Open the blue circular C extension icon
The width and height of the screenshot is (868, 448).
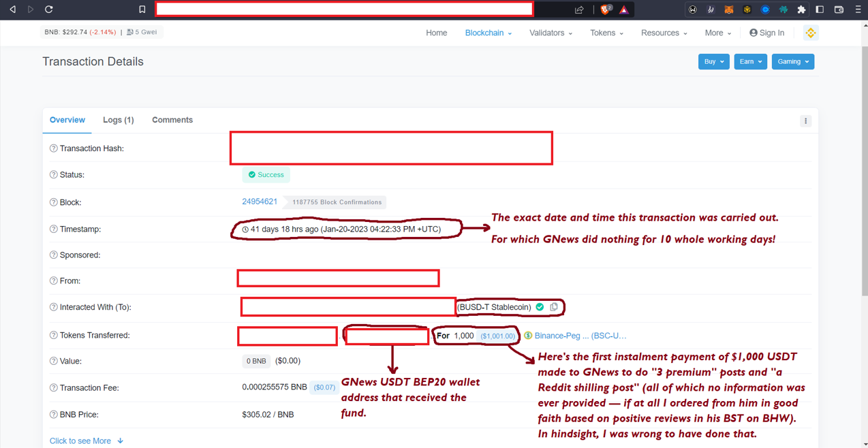click(x=765, y=10)
